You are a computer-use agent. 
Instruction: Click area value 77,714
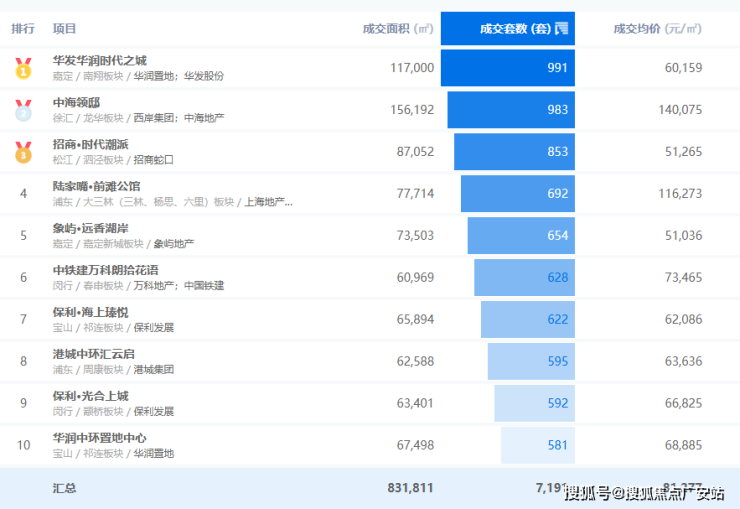pyautogui.click(x=415, y=194)
